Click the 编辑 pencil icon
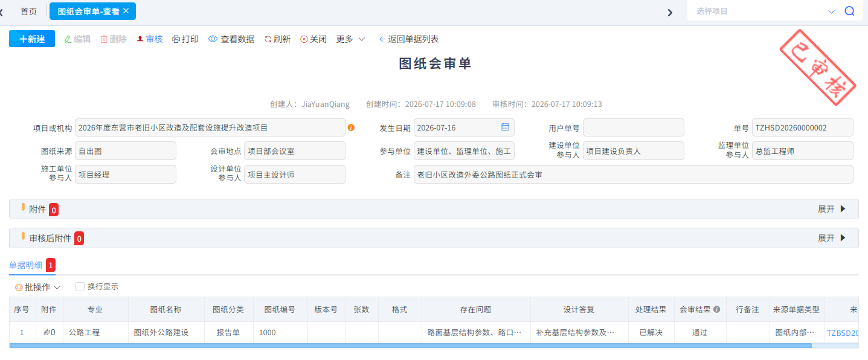 [x=68, y=39]
